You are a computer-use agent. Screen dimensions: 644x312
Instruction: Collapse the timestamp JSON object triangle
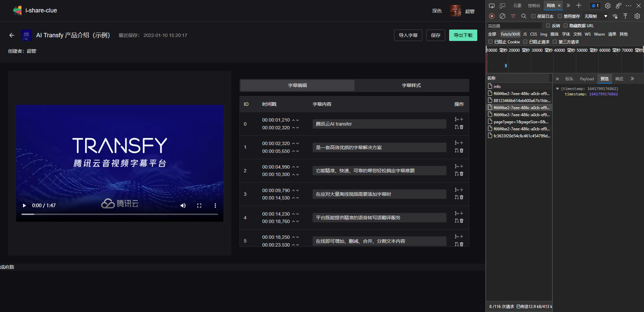(557, 89)
